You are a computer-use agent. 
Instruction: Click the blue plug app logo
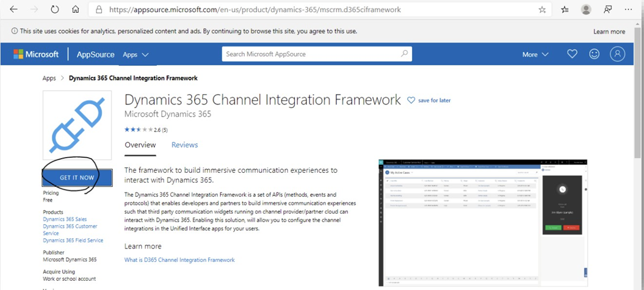click(77, 125)
